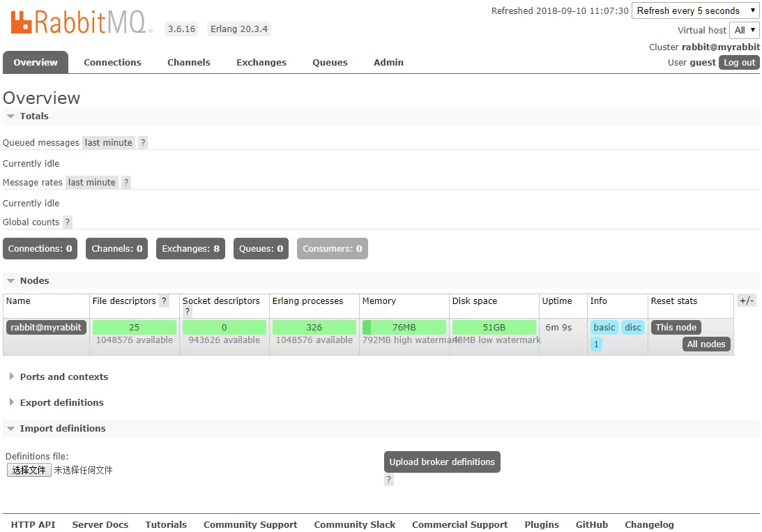Open help below Upload broker definitions
The width and height of the screenshot is (762, 532).
tap(389, 480)
